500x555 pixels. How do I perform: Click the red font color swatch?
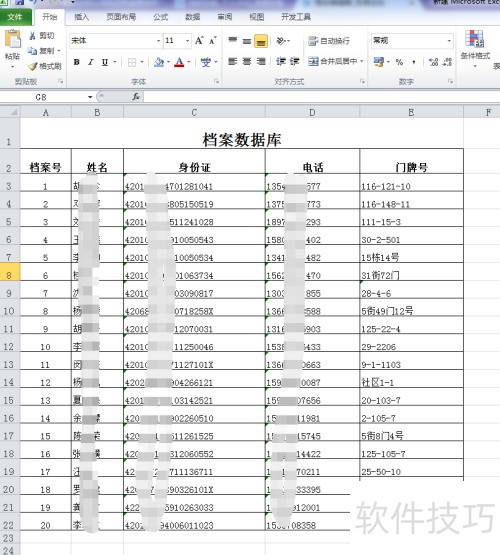click(179, 63)
